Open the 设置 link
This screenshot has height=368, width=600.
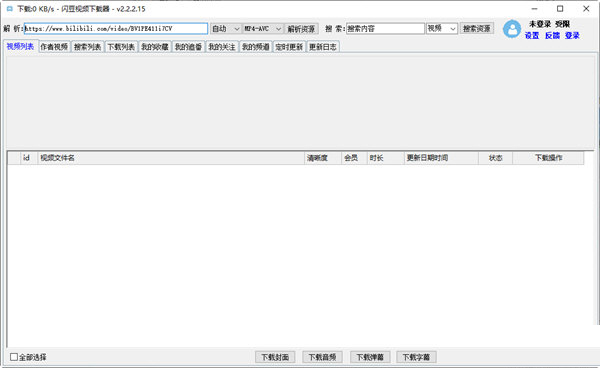click(532, 36)
